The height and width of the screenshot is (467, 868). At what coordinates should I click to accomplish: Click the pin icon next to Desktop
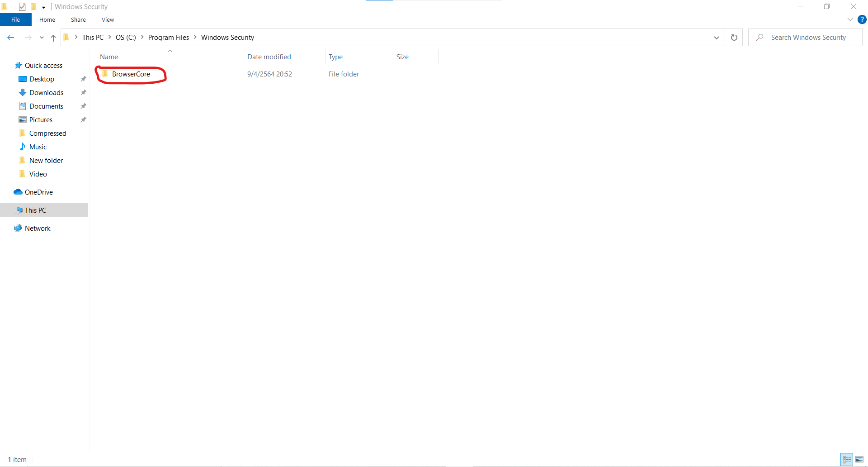pos(83,79)
